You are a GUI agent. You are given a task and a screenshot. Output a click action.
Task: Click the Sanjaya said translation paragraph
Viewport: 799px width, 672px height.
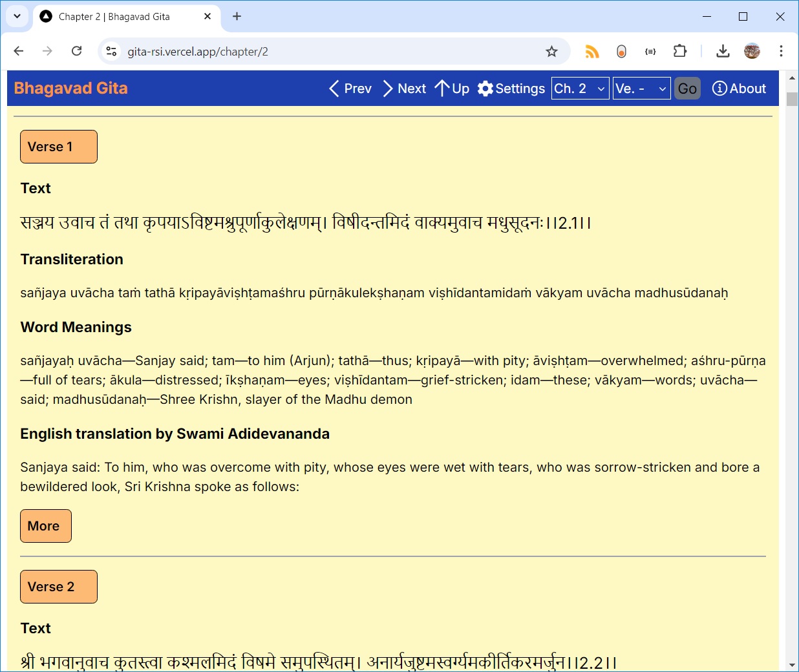390,477
